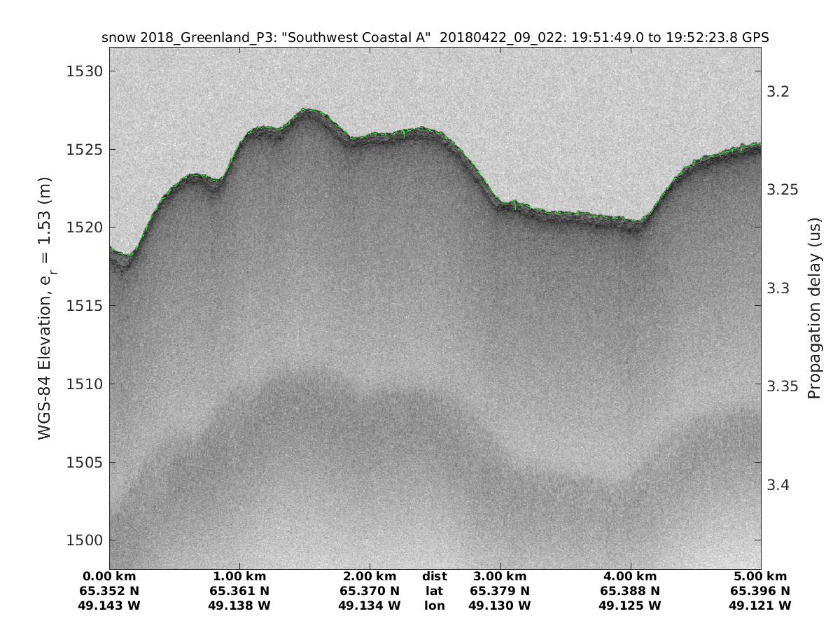This screenshot has height=630, width=840.
Task: Click the 3.2 propagation delay tick label
Action: 779,92
